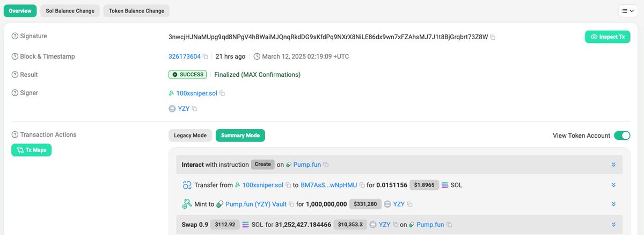Click the 31,252,427.184466 swap amount
Image resolution: width=644 pixels, height=235 pixels.
coord(303,224)
